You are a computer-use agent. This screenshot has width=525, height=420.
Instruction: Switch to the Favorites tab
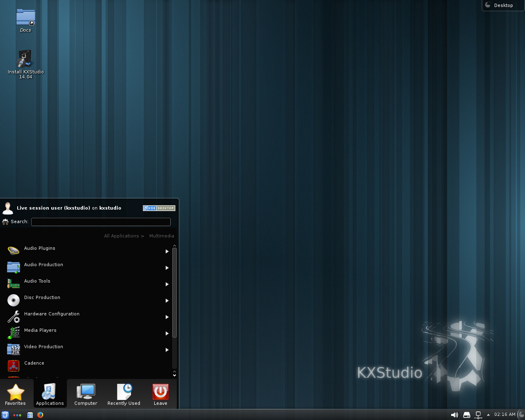click(x=15, y=394)
